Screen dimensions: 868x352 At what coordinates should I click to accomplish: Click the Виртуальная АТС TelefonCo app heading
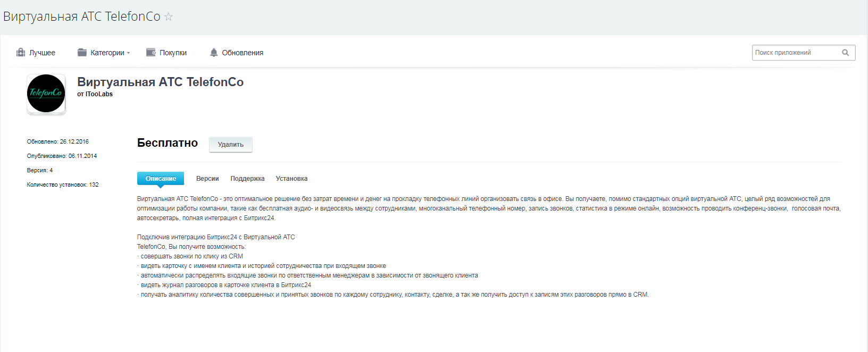click(161, 82)
